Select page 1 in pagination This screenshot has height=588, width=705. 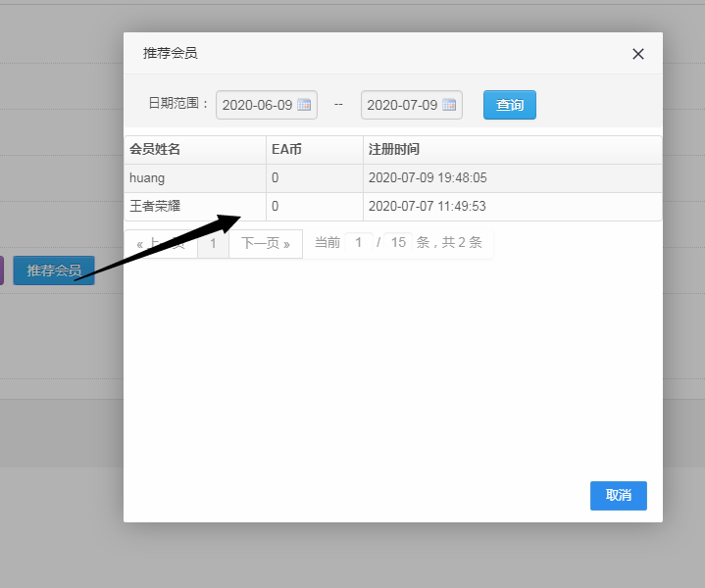point(213,244)
